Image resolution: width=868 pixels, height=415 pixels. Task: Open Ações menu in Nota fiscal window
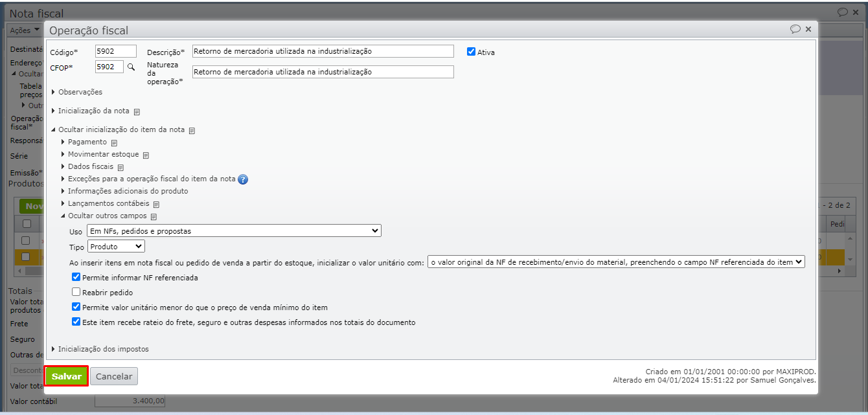pyautogui.click(x=25, y=30)
